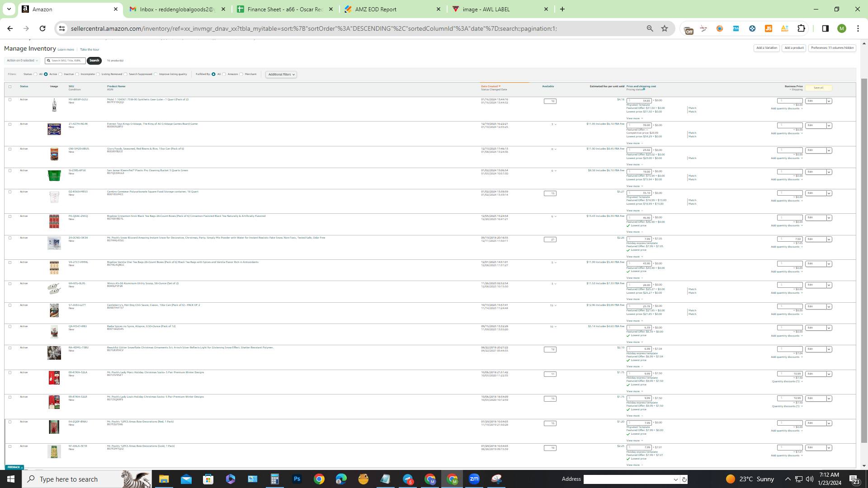
Task: Open File Explorer from taskbar
Action: (164, 479)
